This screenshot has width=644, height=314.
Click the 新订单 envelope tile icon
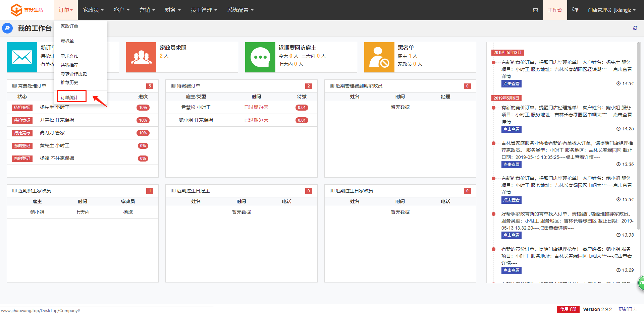[22, 57]
